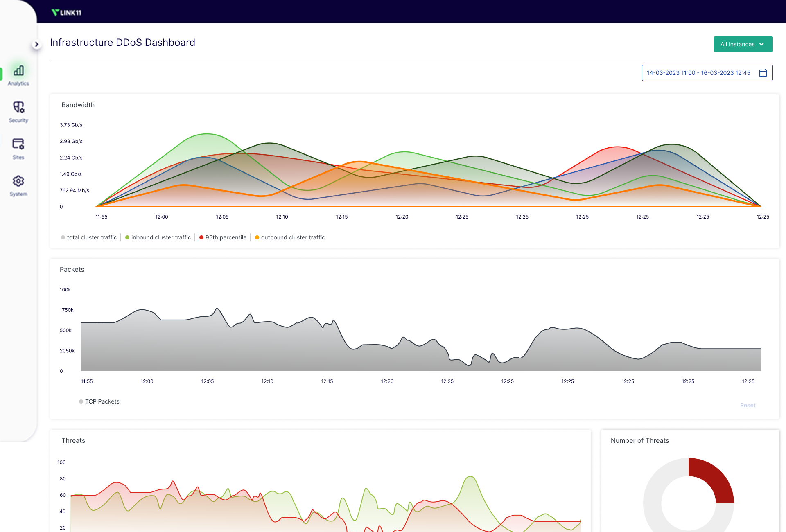Expand the sidebar with arrow chevron
Viewport: 786px width, 532px height.
pos(36,44)
